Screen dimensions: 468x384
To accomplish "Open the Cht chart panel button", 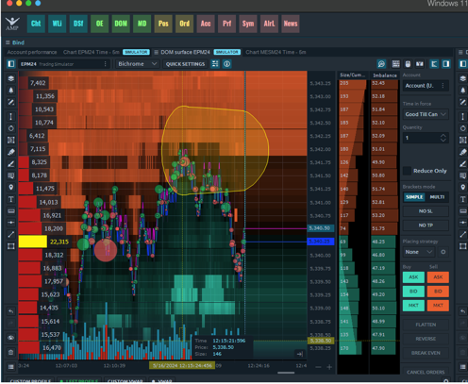I will [36, 24].
